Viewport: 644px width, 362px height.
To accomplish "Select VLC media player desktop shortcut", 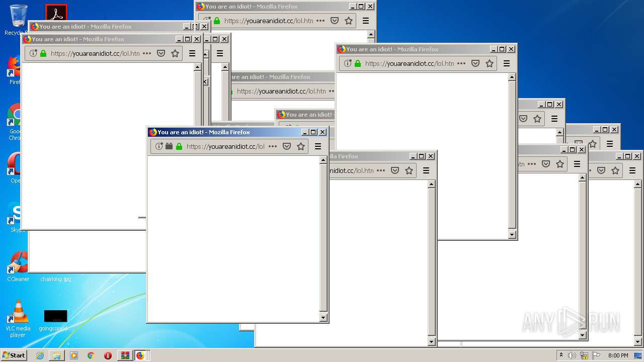I will tap(18, 319).
